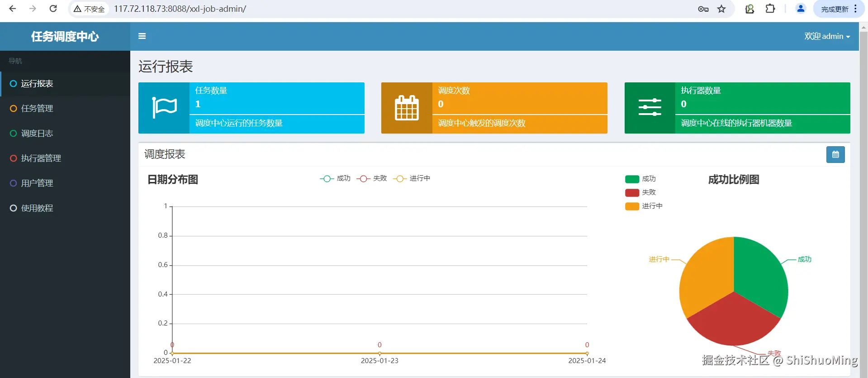Click the 成功比例图 chart title
The image size is (868, 378).
tap(734, 180)
